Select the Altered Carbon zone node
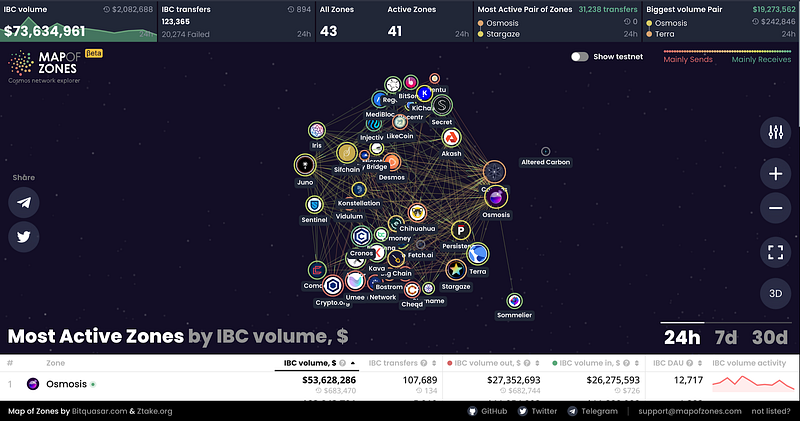The image size is (800, 421). pyautogui.click(x=545, y=152)
